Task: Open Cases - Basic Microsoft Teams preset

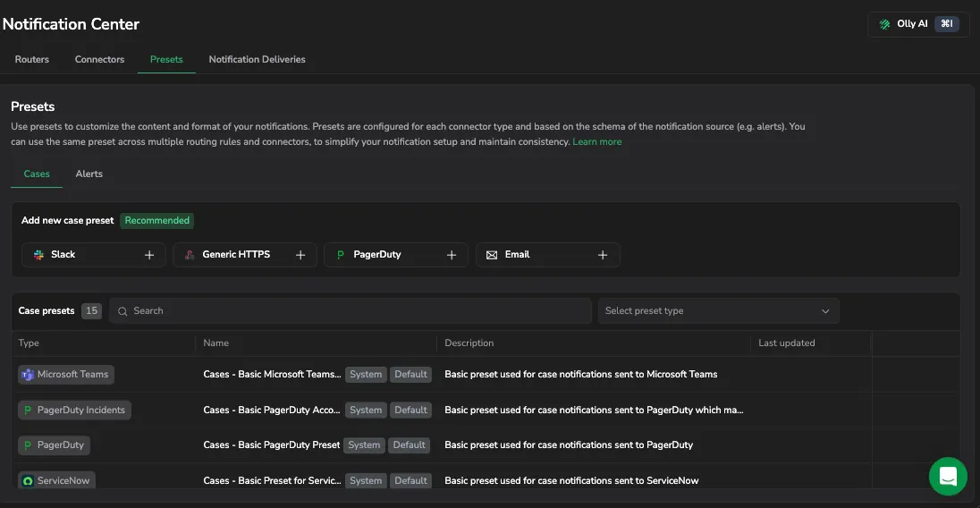Action: click(x=272, y=374)
